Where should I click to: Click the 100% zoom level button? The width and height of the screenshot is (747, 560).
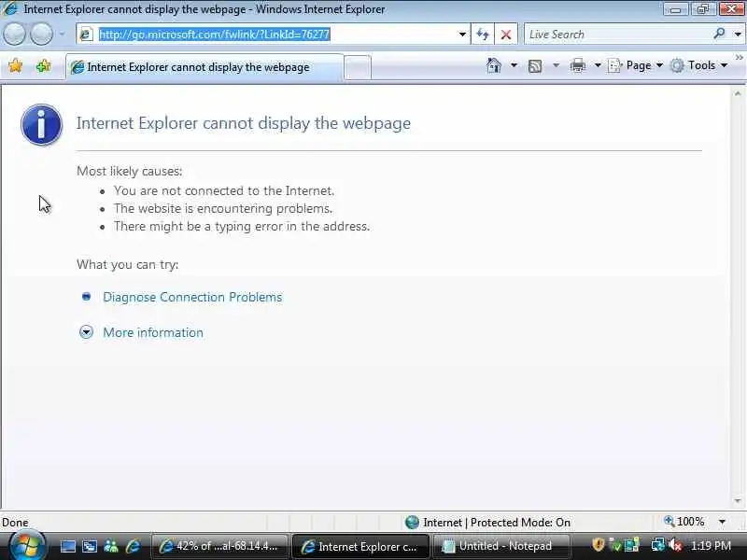pyautogui.click(x=684, y=522)
